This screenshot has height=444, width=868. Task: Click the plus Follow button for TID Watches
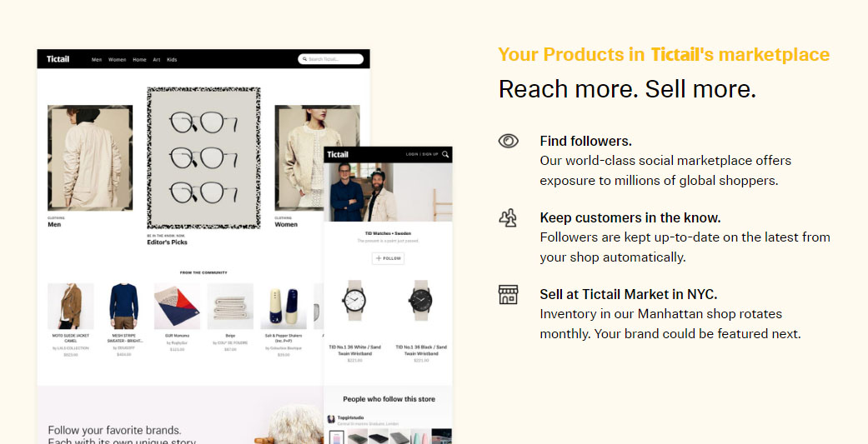tap(388, 258)
